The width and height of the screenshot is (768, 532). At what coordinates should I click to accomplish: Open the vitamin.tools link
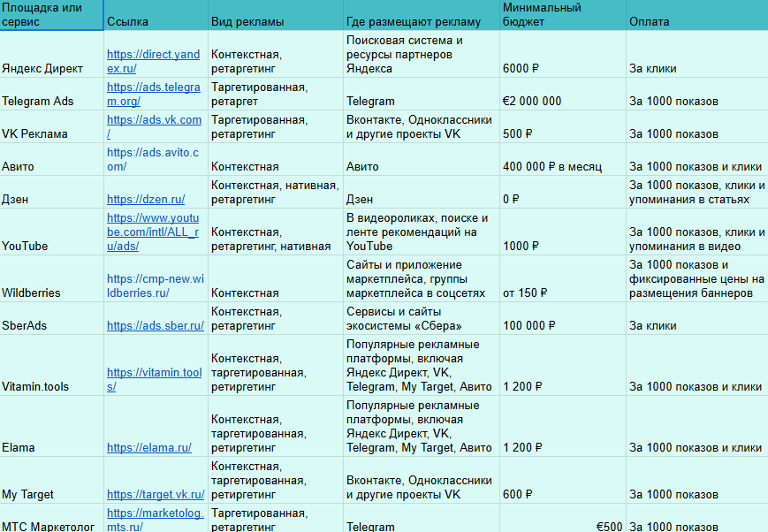click(155, 380)
